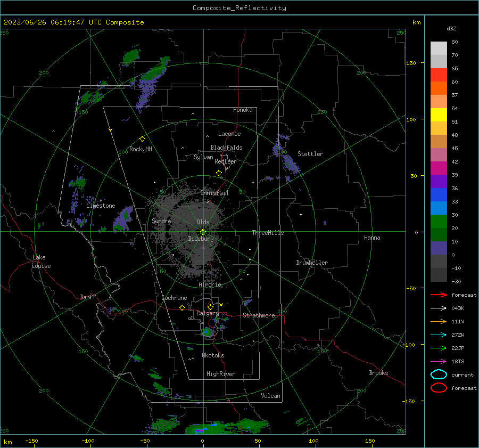Click the bottom axis tick label -150
479x448 pixels.
(31, 441)
